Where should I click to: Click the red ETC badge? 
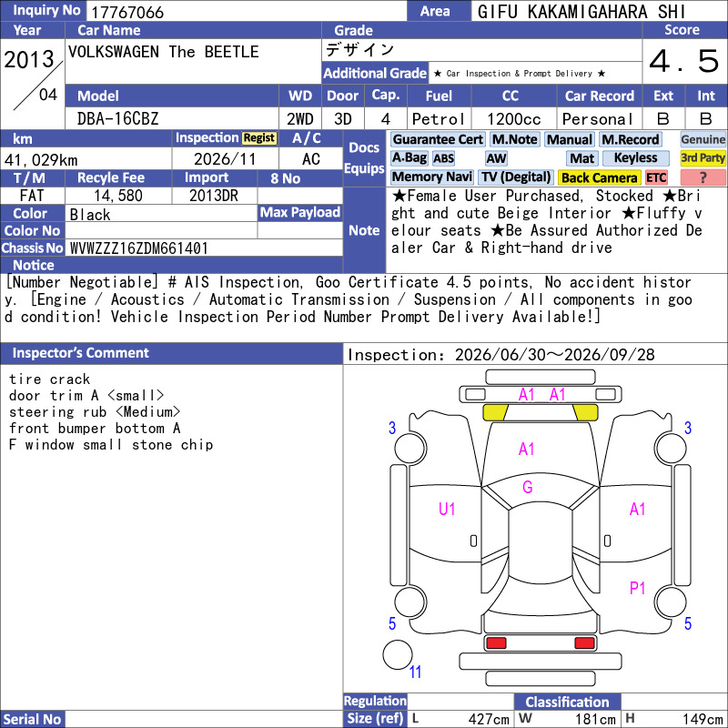(x=655, y=177)
